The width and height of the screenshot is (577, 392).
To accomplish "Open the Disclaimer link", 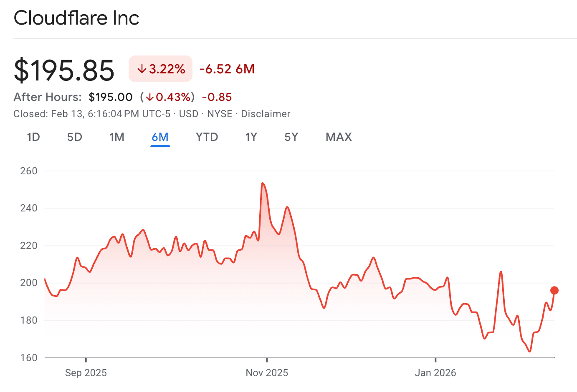I will [x=266, y=114].
